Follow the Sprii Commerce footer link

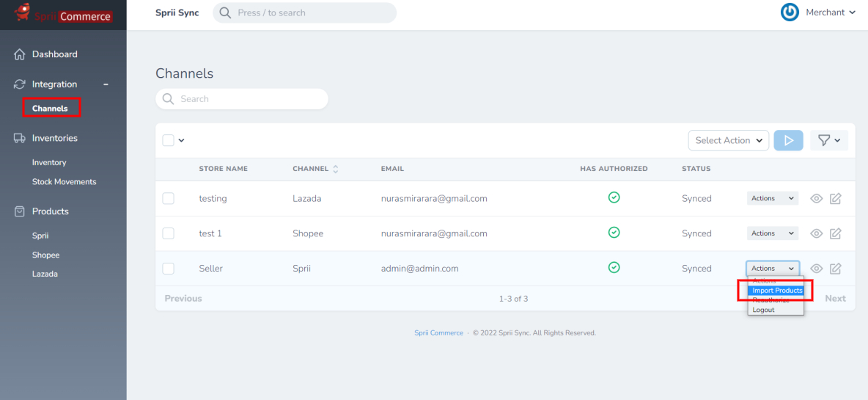click(438, 333)
